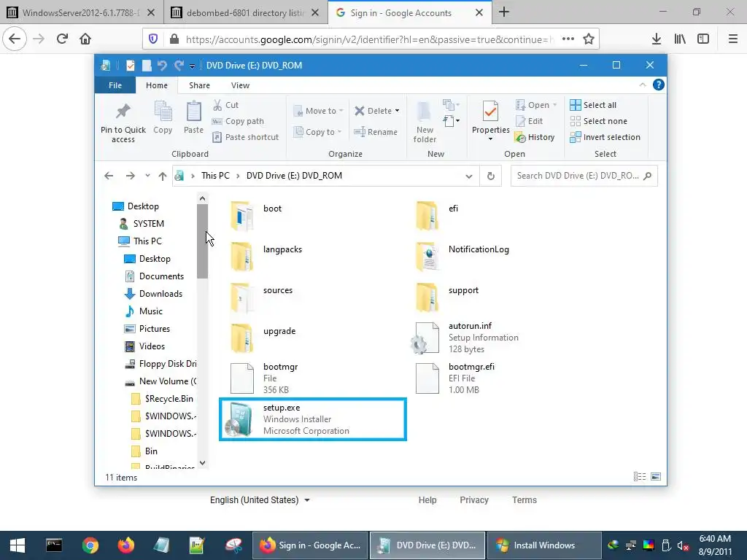Open Windows Start menu
This screenshot has height=560, width=747.
pyautogui.click(x=18, y=545)
